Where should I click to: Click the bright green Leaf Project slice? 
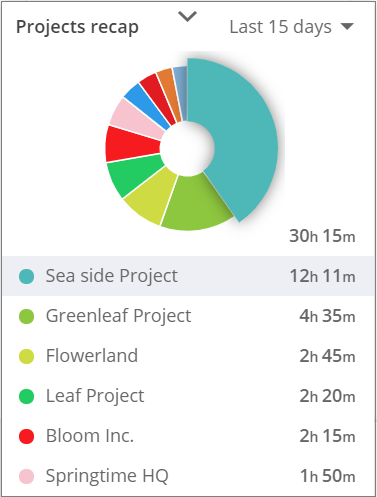tap(132, 173)
